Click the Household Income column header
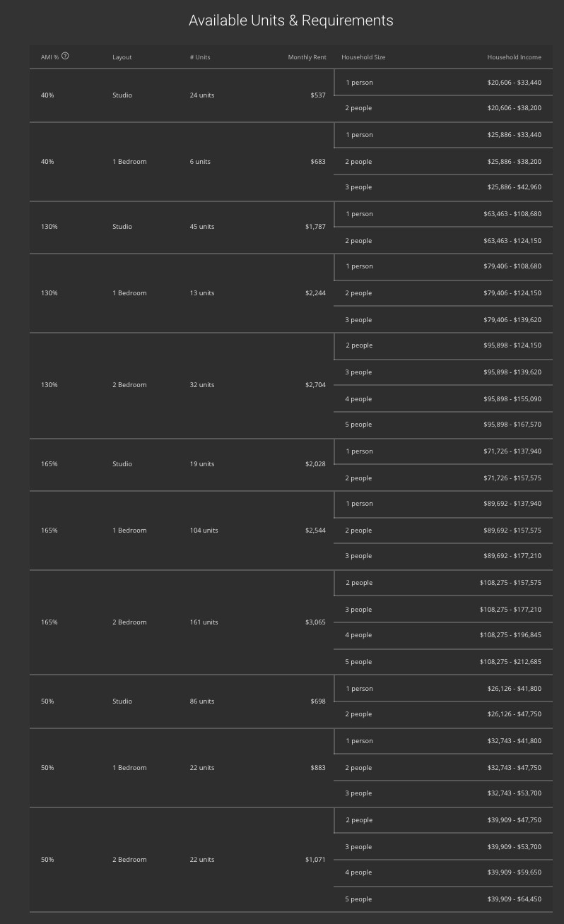This screenshot has width=564, height=924. (x=514, y=57)
